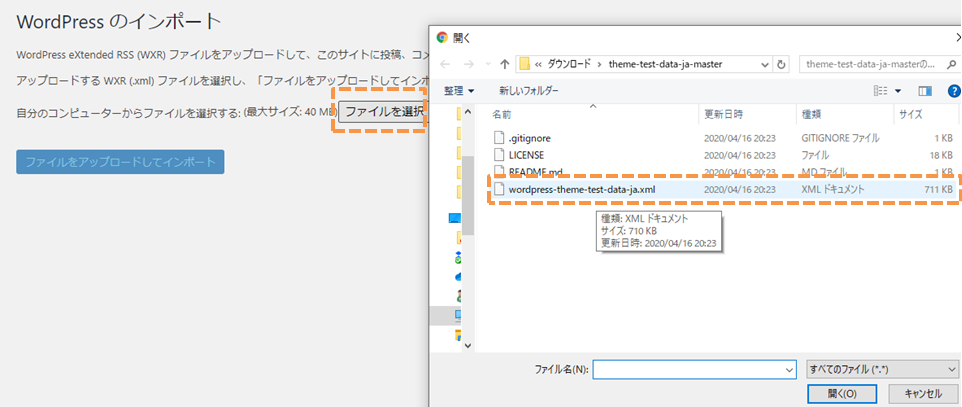Open the recent locations dropdown arrow

[488, 64]
